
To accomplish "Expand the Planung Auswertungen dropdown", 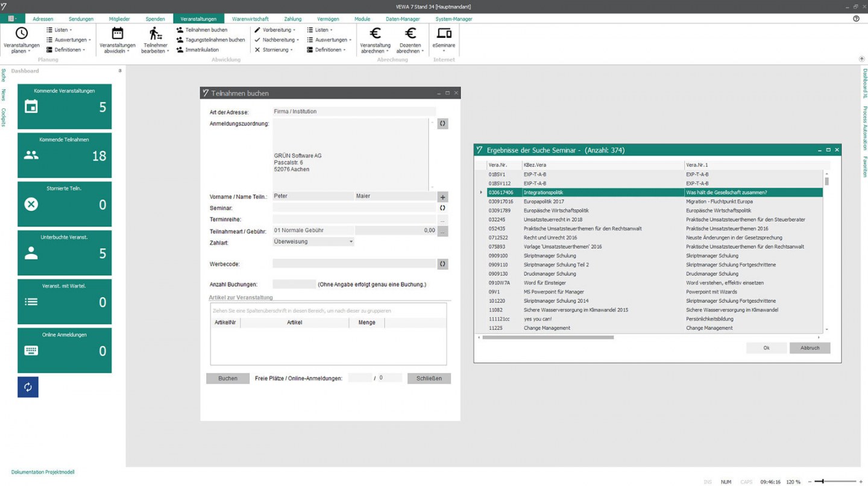I will (69, 40).
